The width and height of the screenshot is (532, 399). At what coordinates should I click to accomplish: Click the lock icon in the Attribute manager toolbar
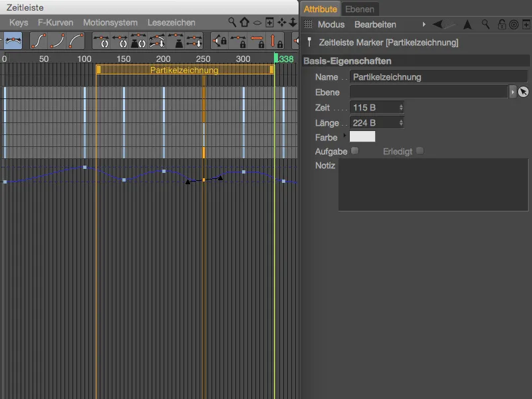click(x=501, y=25)
